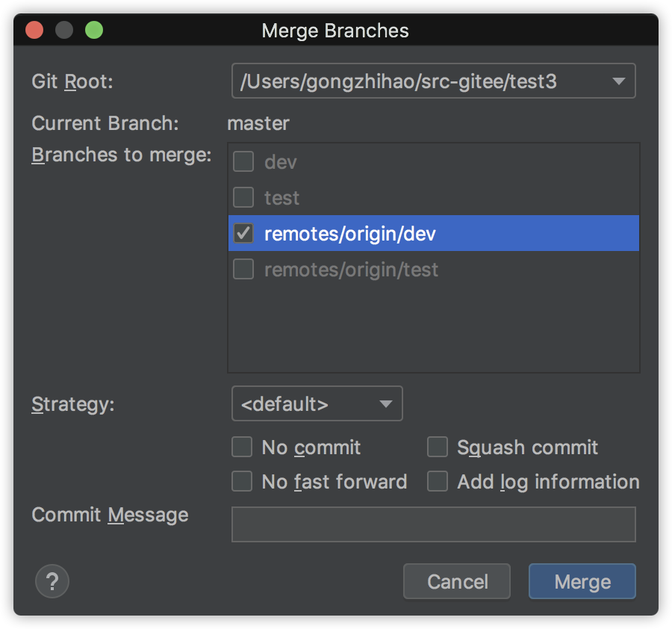Focus the Commit Message input field
The width and height of the screenshot is (672, 629).
click(x=433, y=524)
